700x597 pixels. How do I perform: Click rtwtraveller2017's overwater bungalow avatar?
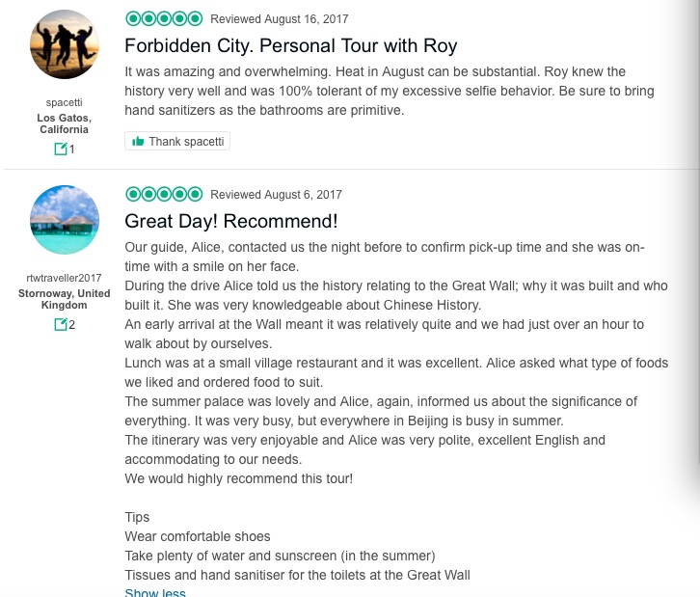[x=65, y=220]
